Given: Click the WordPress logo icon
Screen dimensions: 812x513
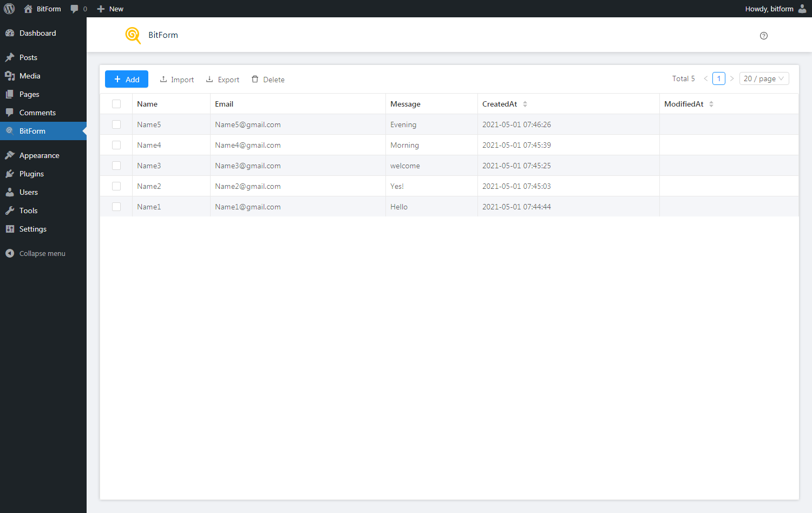Looking at the screenshot, I should tap(9, 9).
